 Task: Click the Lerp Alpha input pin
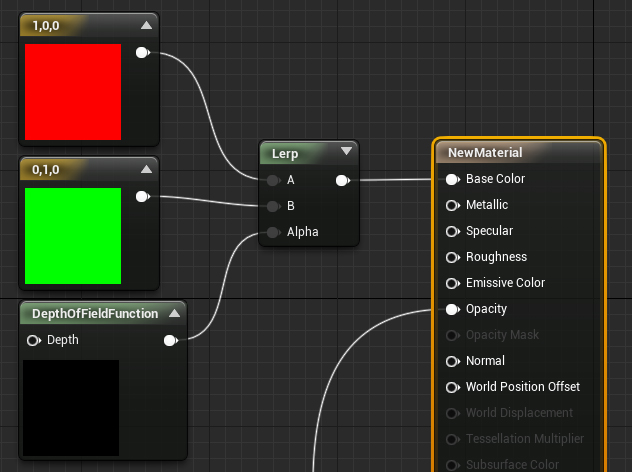(x=274, y=232)
